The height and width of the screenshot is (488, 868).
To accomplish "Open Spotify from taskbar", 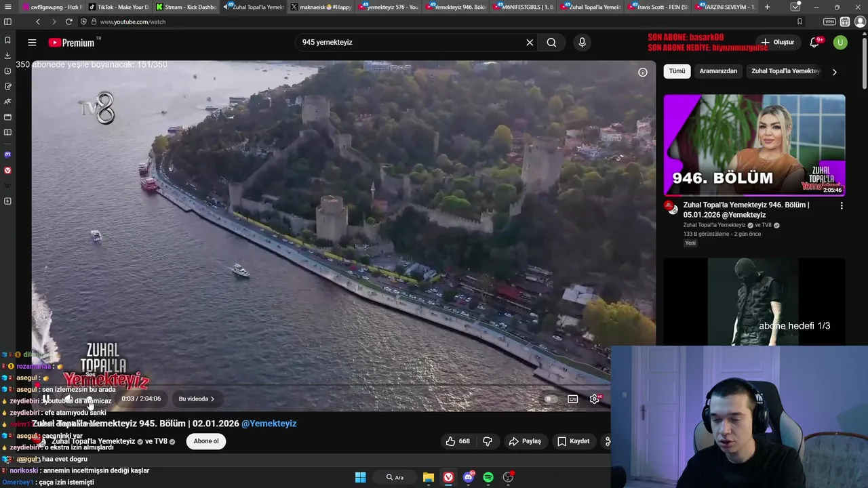I will tap(488, 477).
